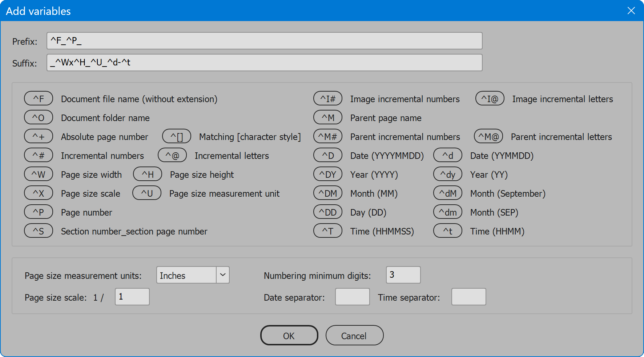644x357 pixels.
Task: Insert the ^T time HHMMSS variable
Action: [x=328, y=231]
